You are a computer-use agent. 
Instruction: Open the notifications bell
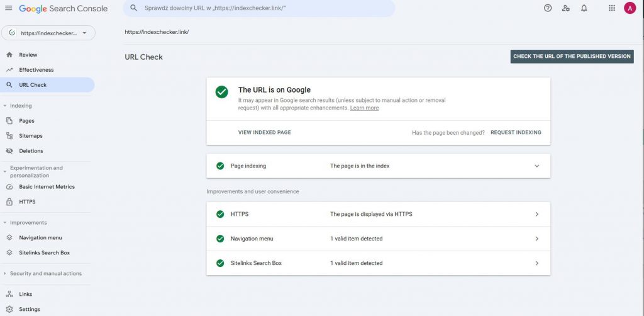pos(584,8)
